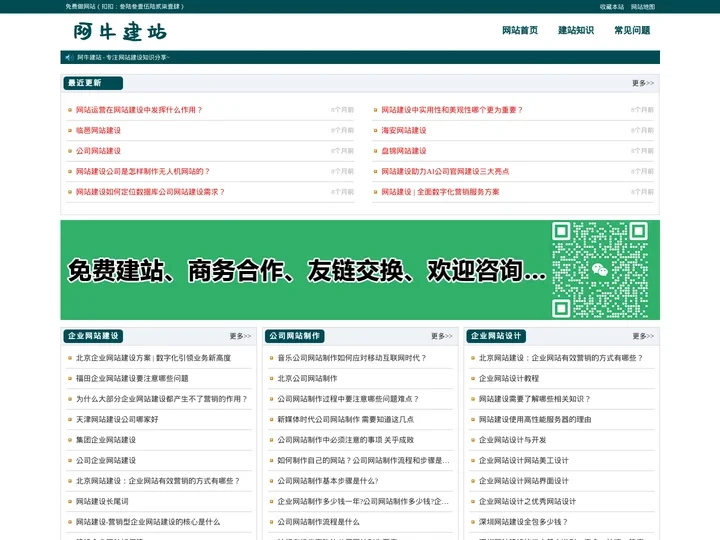Open 企业网站设计网站美工设计

523,460
